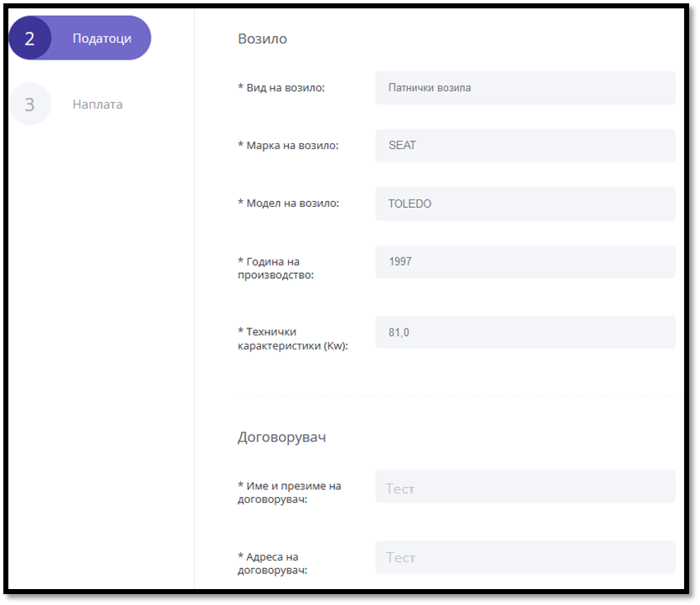This screenshot has width=700, height=605.
Task: Click the 1997 production year field
Action: point(525,262)
